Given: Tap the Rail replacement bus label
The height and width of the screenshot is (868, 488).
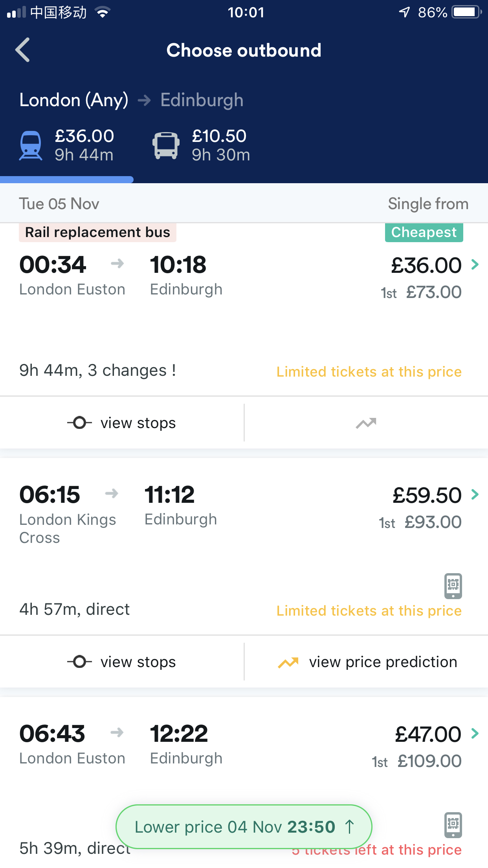Looking at the screenshot, I should [97, 232].
